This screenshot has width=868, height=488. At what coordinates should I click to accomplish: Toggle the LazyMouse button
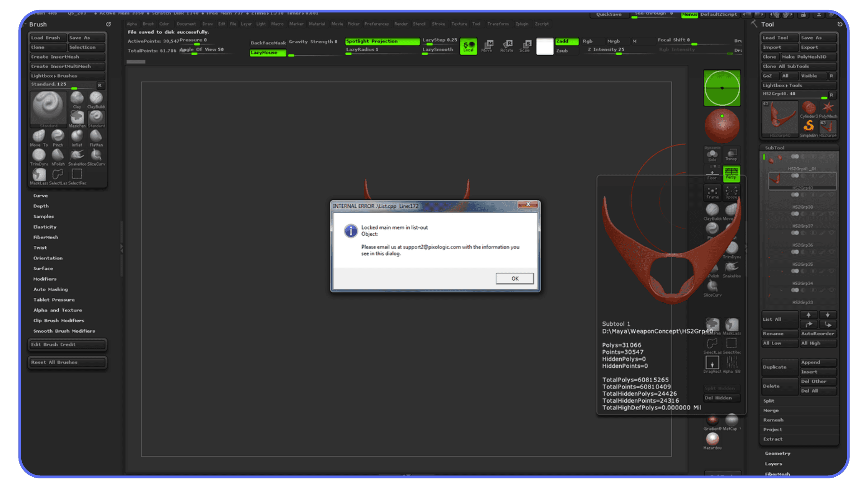point(268,53)
